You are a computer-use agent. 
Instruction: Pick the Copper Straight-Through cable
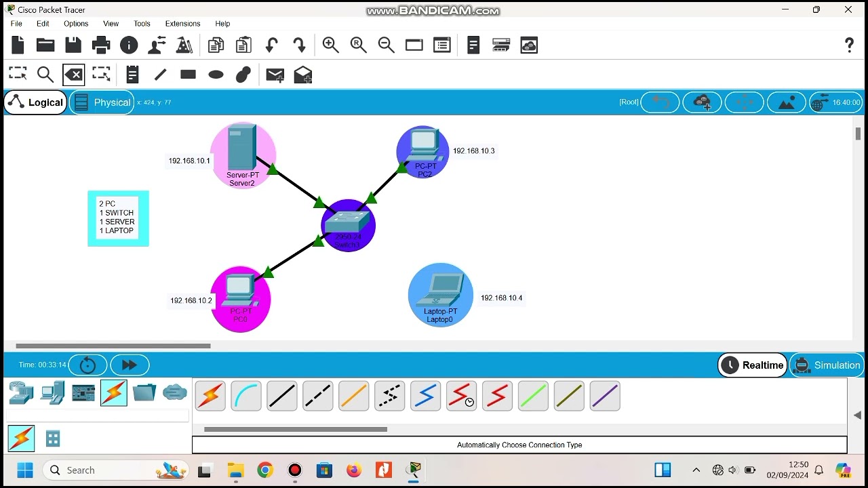tap(282, 396)
